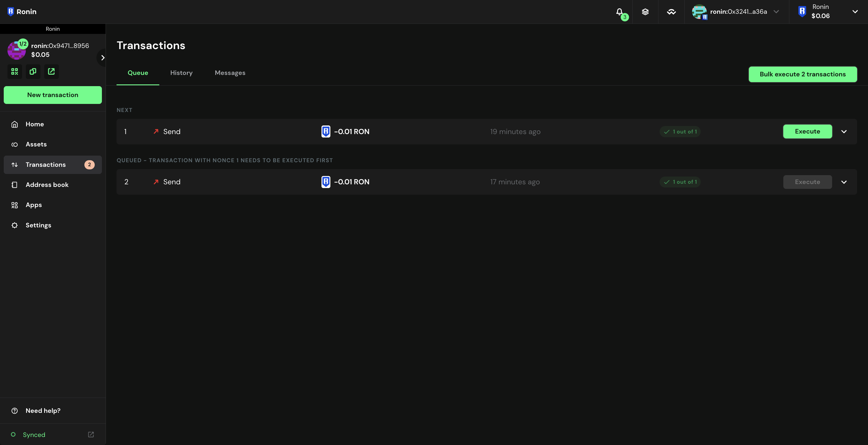Click Bulk execute 2 transactions button
868x445 pixels.
[x=803, y=74]
